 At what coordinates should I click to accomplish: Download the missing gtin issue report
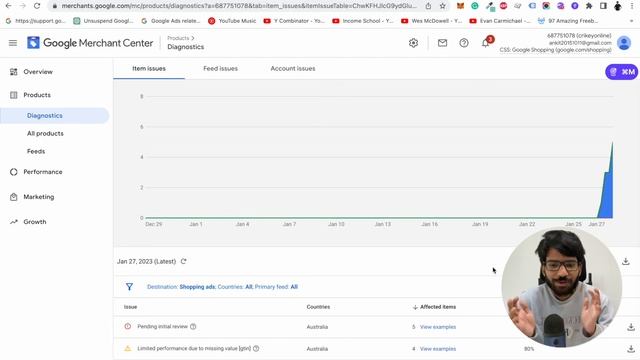point(631,349)
